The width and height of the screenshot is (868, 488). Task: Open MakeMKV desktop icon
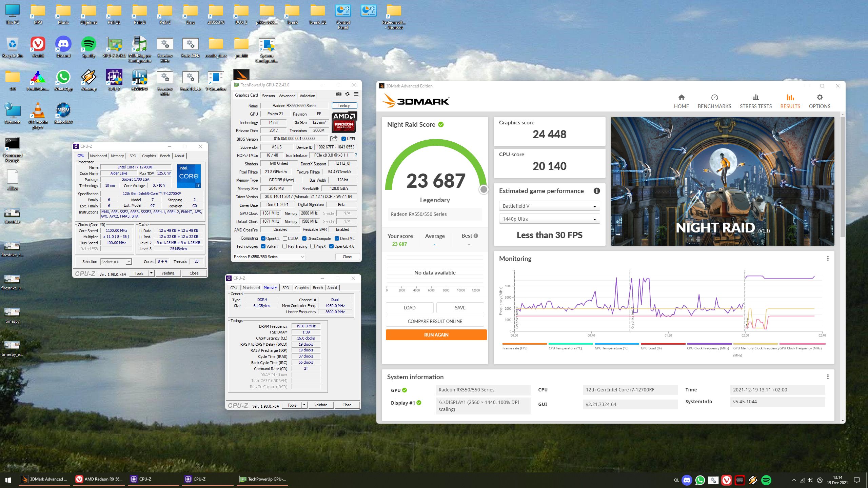pos(63,114)
